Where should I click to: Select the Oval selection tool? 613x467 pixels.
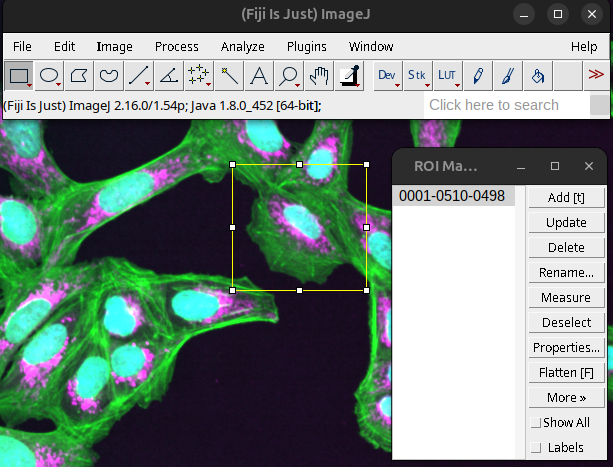pos(49,75)
